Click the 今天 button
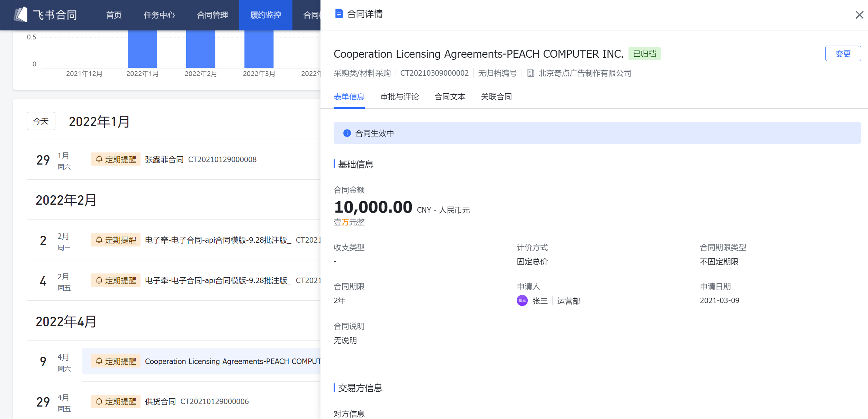This screenshot has width=868, height=419. 41,121
